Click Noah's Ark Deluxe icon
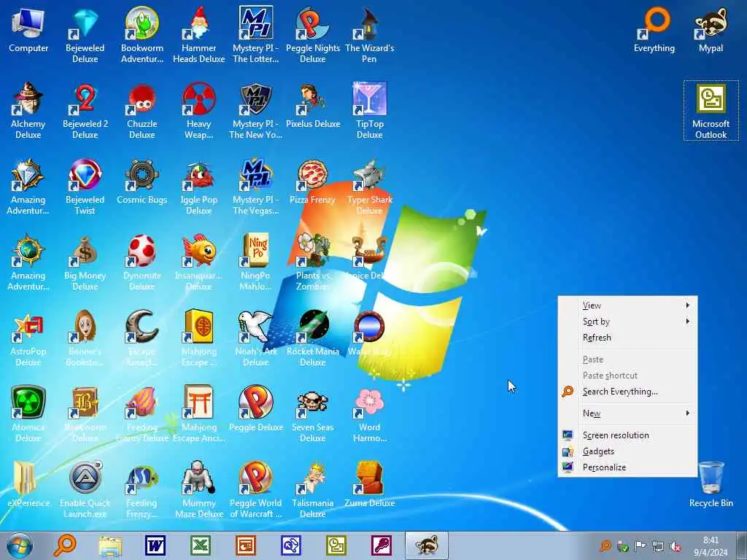The image size is (747, 560). [x=256, y=337]
